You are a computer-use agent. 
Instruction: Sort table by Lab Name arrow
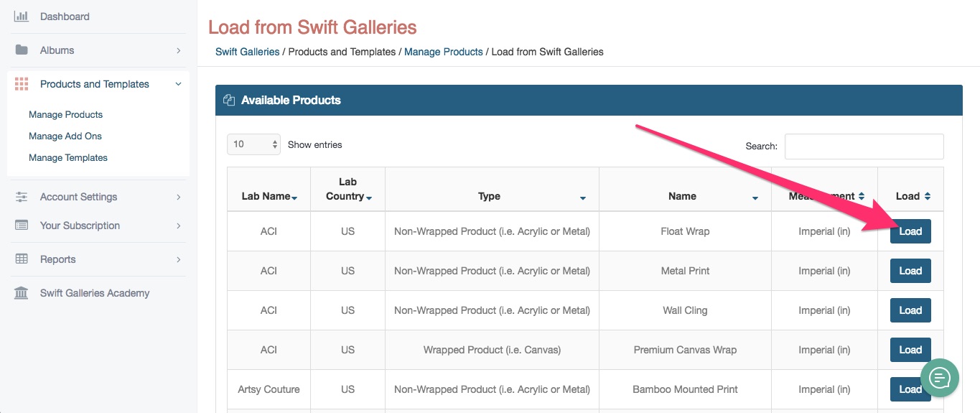(294, 198)
